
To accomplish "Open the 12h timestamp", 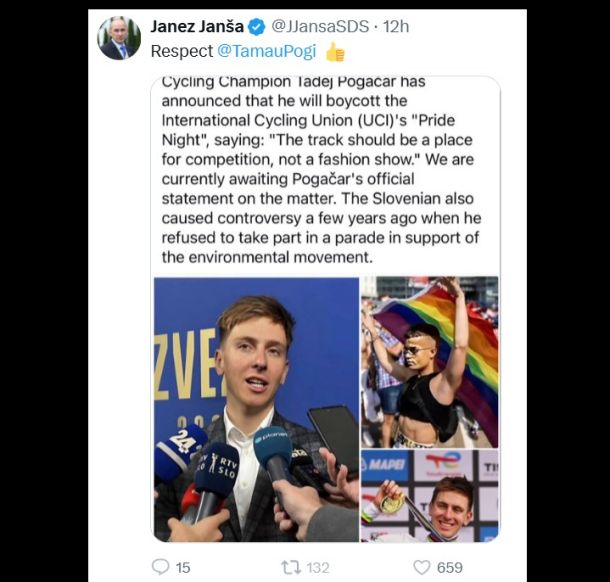I will (x=396, y=26).
